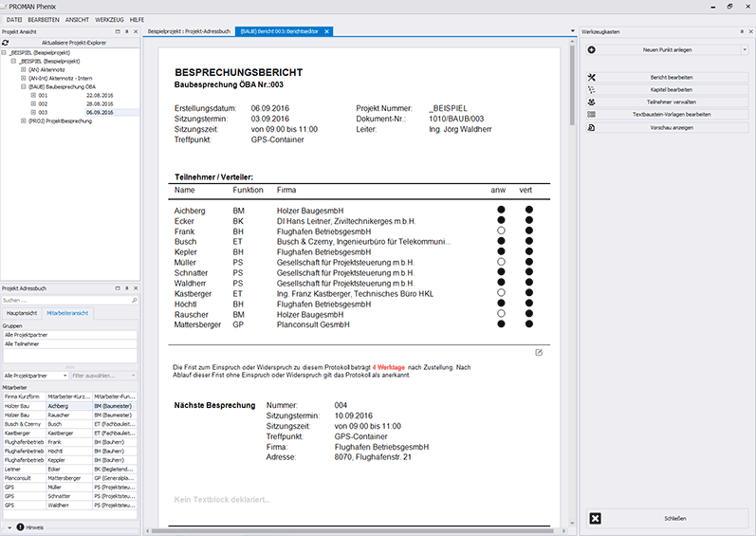
Task: Click the edit pencil icon below participant list
Action: [539, 353]
